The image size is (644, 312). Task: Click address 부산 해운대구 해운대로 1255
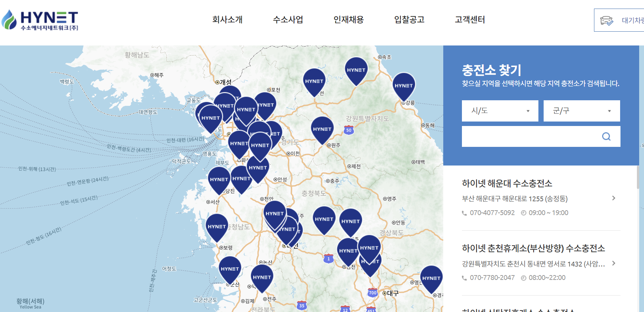coord(515,199)
